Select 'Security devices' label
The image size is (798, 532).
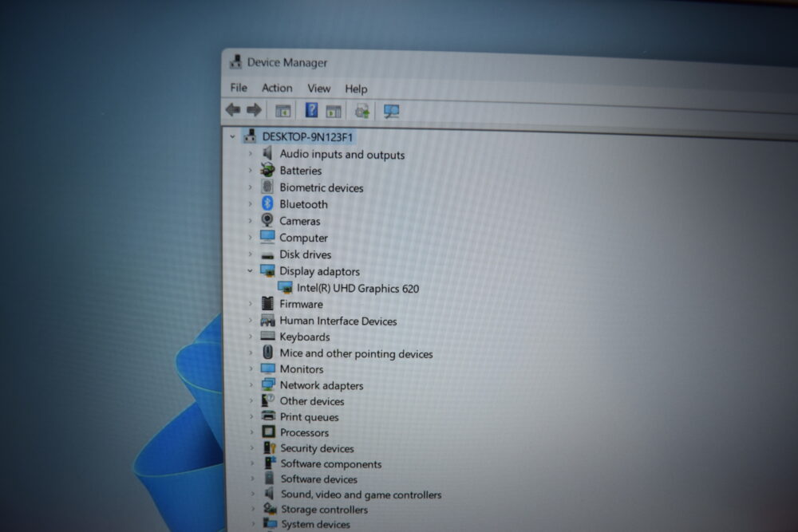[317, 448]
